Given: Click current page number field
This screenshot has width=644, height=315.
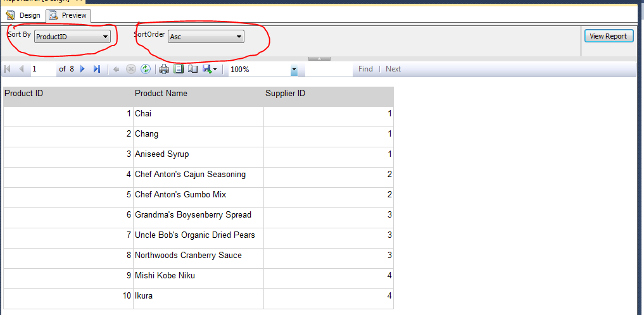Looking at the screenshot, I should 44,70.
